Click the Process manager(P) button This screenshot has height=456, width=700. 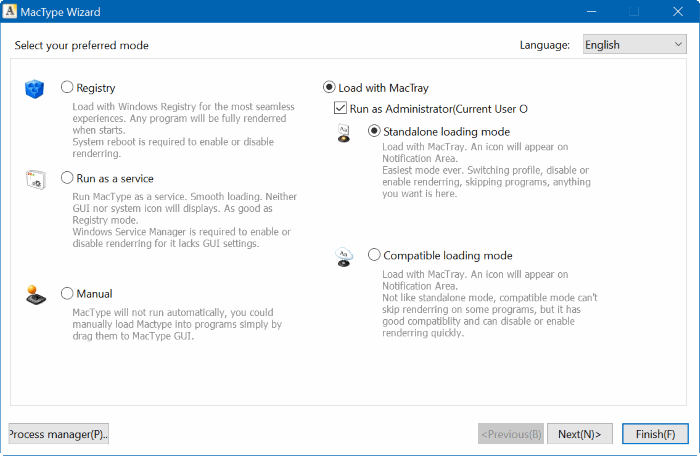coord(59,434)
